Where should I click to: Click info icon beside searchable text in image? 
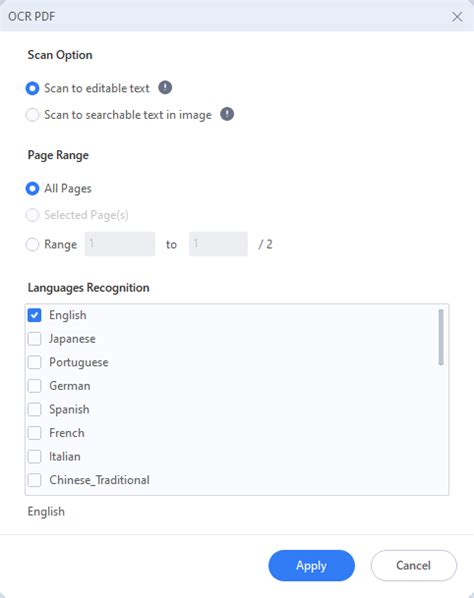coord(227,114)
